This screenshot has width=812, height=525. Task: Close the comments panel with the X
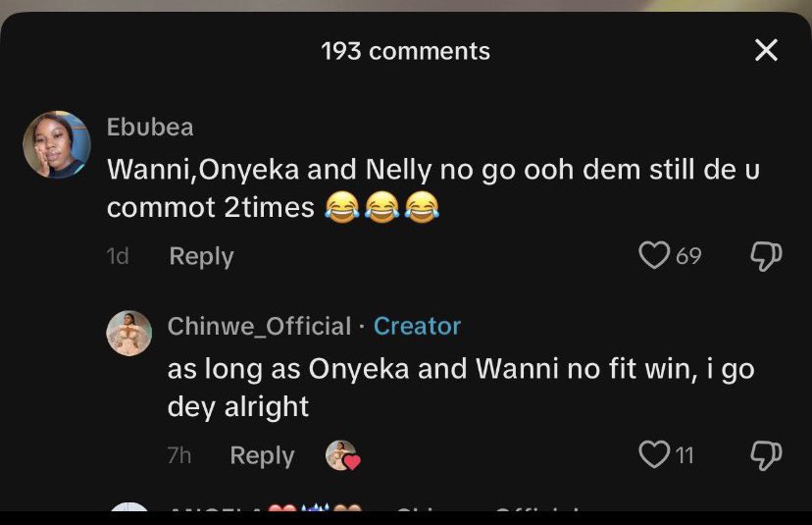coord(766,51)
